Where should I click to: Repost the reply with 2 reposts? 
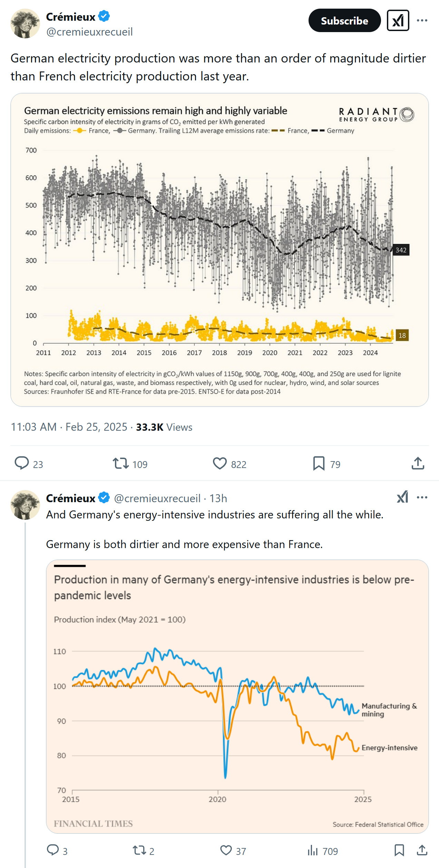click(139, 850)
